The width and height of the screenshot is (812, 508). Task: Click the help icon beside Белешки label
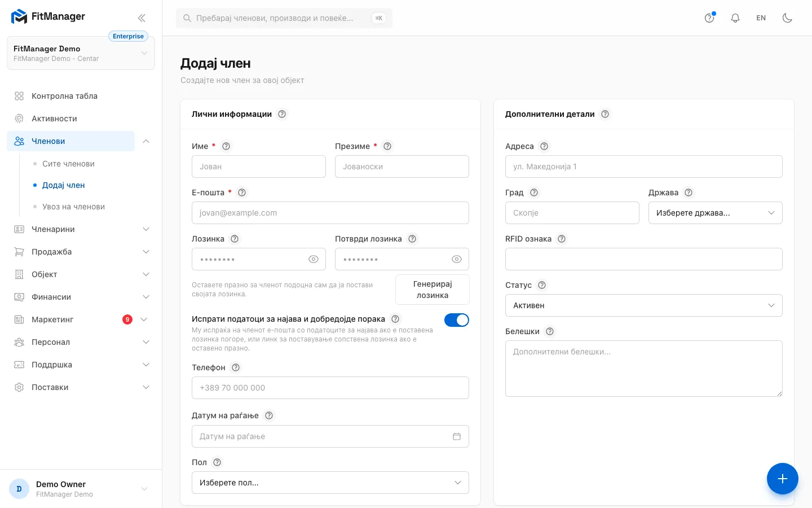550,331
